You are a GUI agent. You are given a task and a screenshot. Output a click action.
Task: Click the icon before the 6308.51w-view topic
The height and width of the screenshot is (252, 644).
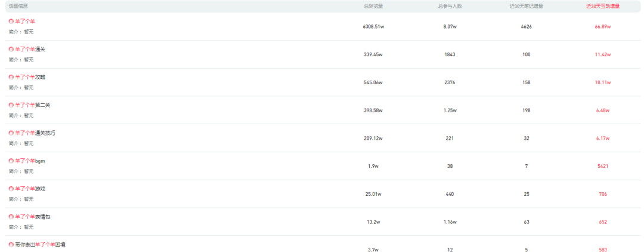point(11,21)
